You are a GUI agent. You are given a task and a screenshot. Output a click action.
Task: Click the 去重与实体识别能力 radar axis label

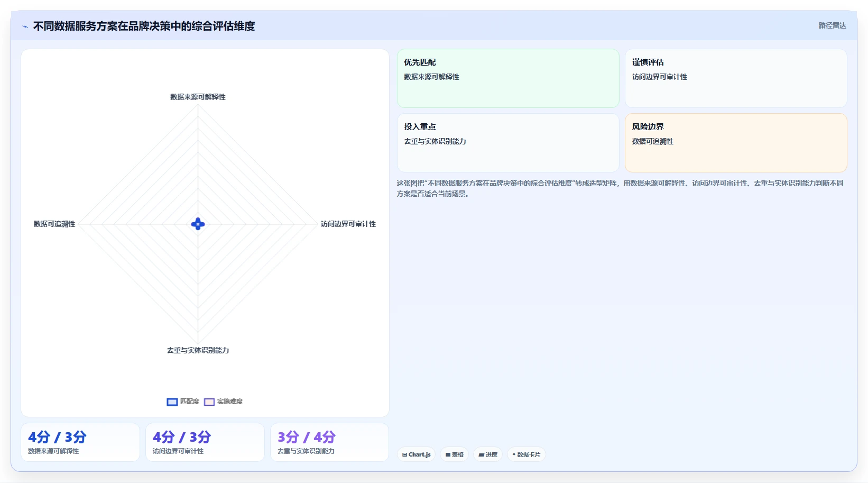click(x=198, y=350)
